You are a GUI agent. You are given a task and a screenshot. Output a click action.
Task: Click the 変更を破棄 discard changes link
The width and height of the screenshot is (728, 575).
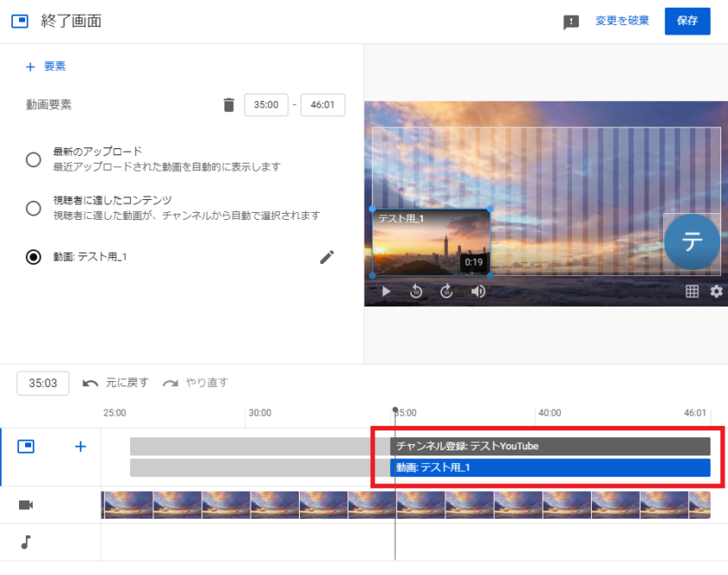click(621, 22)
